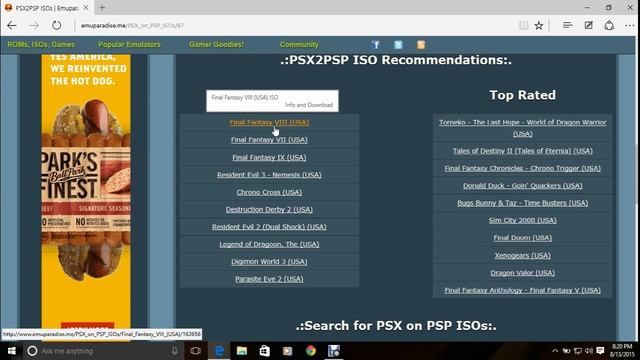Open a new tab with plus button
Viewport: 640px width, 360px height.
pos(102,7)
